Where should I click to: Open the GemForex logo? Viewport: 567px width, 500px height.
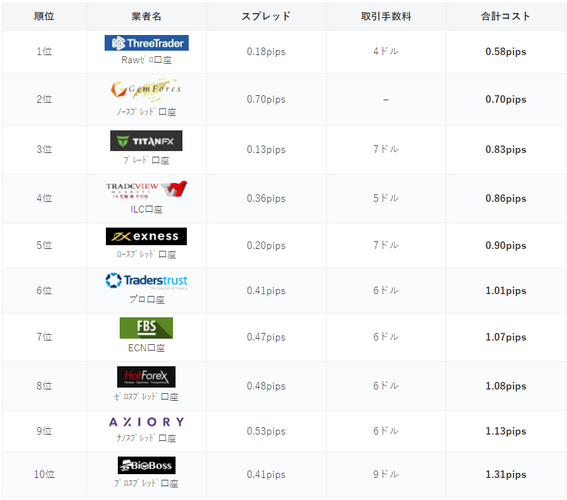coord(146,89)
